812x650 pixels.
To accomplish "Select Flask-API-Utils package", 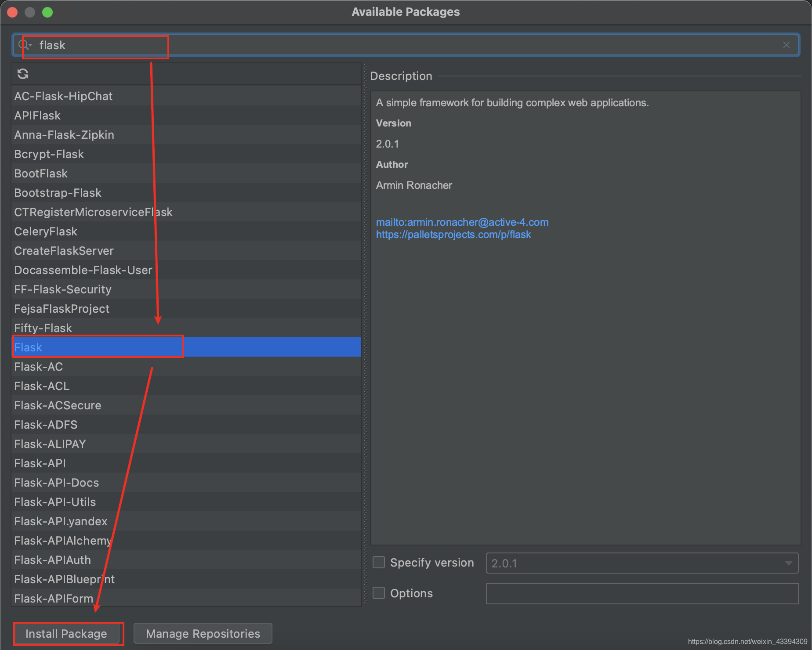I will pos(186,502).
